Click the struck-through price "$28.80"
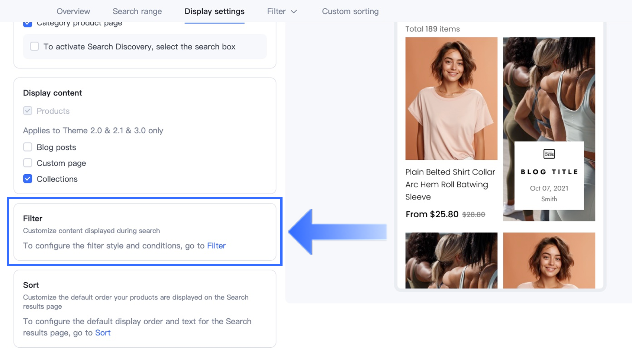Viewport: 632px width, 364px height. tap(474, 214)
